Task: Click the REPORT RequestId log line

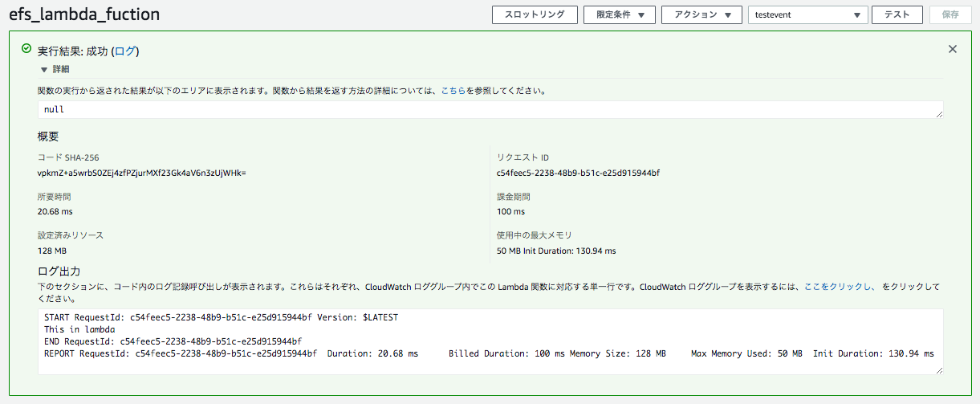Action: pyautogui.click(x=489, y=353)
